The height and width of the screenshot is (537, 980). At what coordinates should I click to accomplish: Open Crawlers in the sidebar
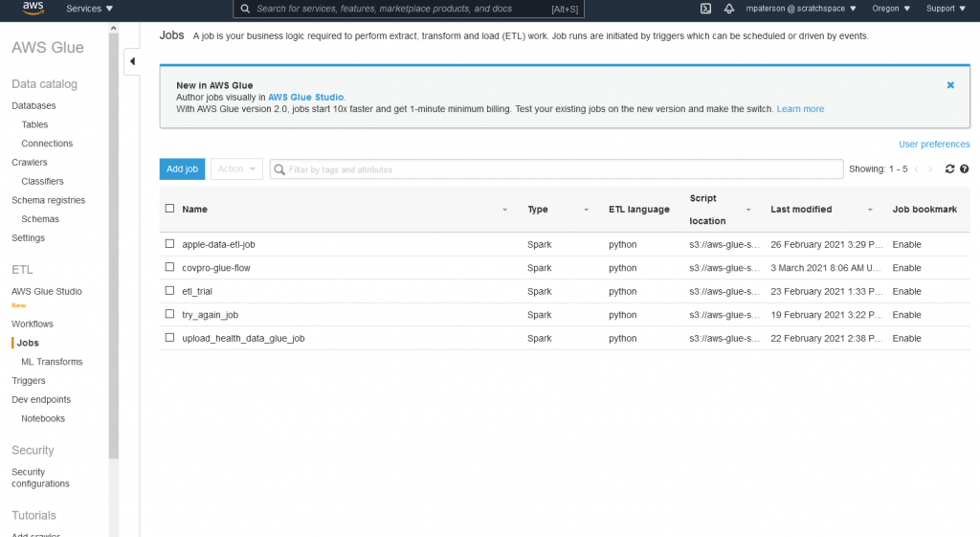pyautogui.click(x=30, y=162)
